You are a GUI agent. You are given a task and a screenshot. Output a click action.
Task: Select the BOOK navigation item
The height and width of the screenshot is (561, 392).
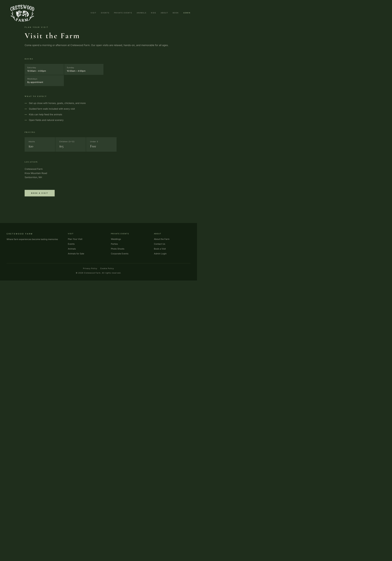pos(176,13)
